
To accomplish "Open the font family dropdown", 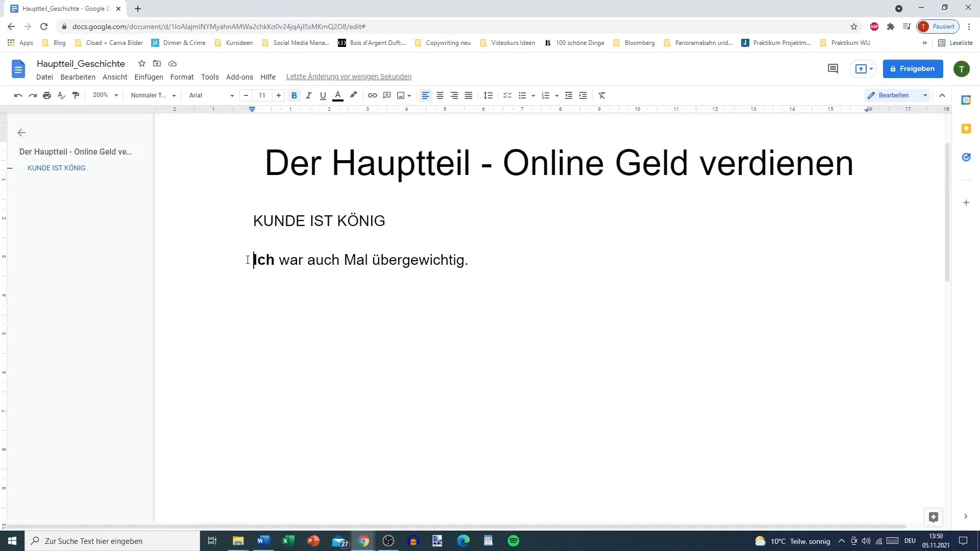I will (x=211, y=95).
